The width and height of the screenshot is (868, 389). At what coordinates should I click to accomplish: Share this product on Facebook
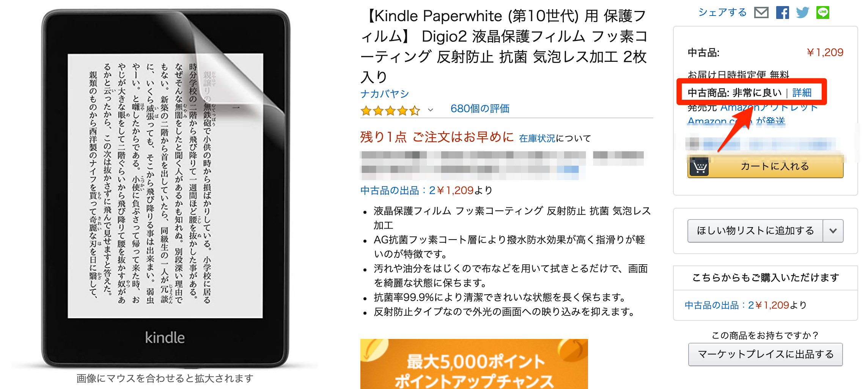(782, 13)
